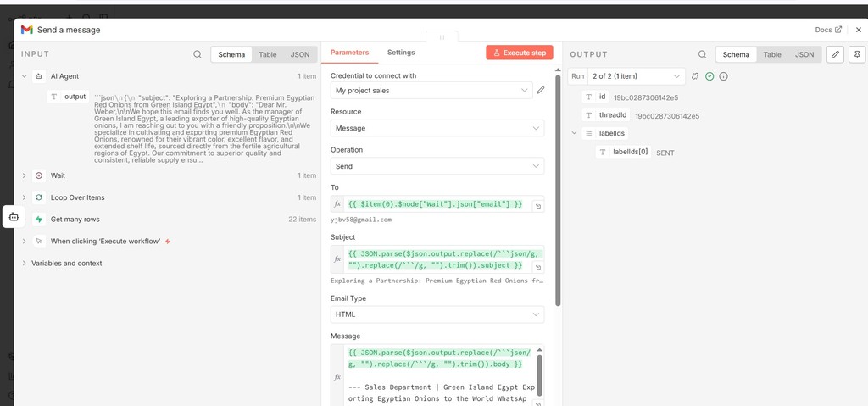Switch OUTPUT view to Table
The height and width of the screenshot is (406, 868).
(772, 54)
